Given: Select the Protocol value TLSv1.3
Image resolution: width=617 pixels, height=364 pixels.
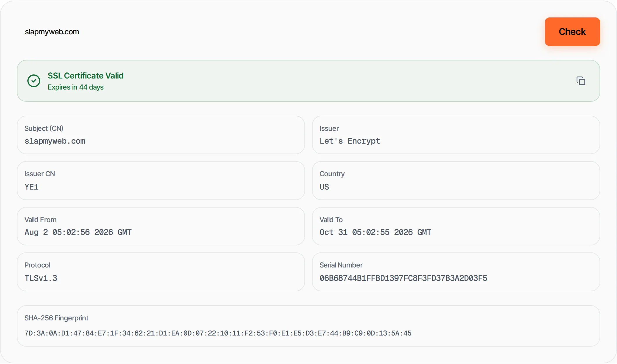Looking at the screenshot, I should tap(41, 278).
